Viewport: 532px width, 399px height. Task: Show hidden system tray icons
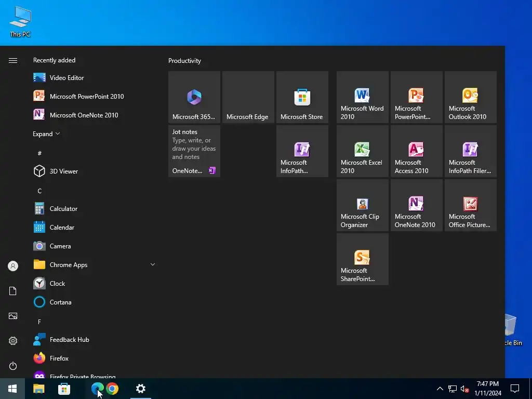(x=440, y=389)
